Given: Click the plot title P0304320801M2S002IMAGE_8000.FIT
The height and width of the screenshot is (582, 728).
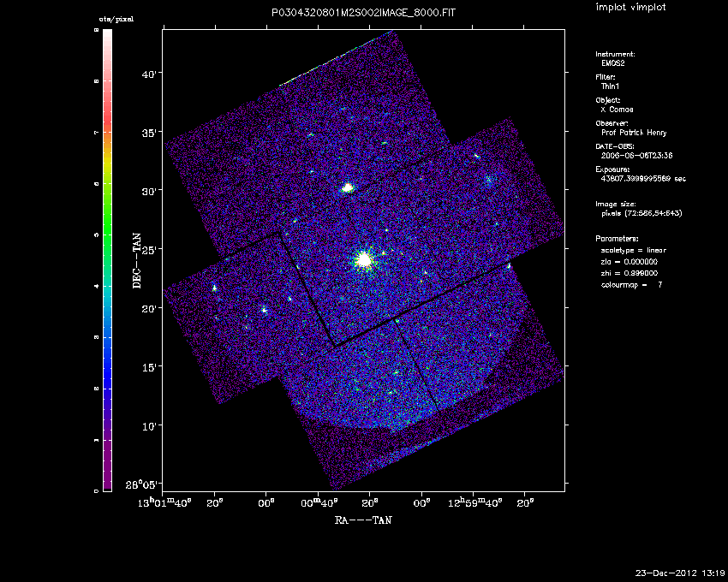Looking at the screenshot, I should click(363, 13).
